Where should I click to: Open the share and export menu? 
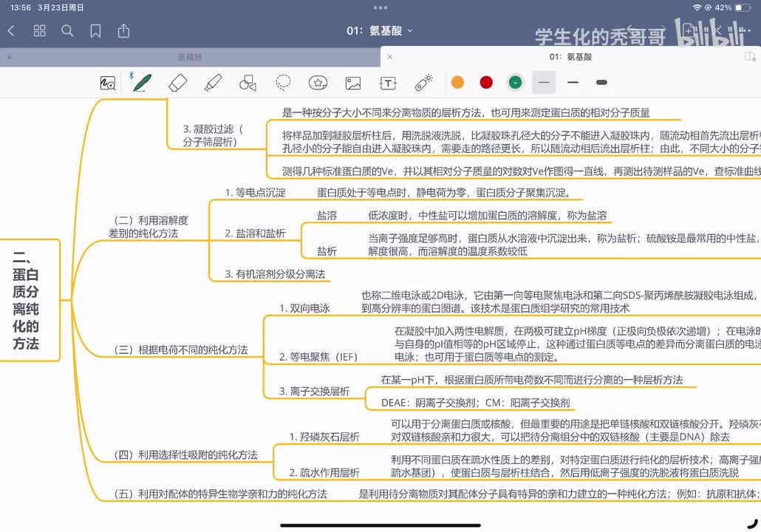tap(124, 30)
